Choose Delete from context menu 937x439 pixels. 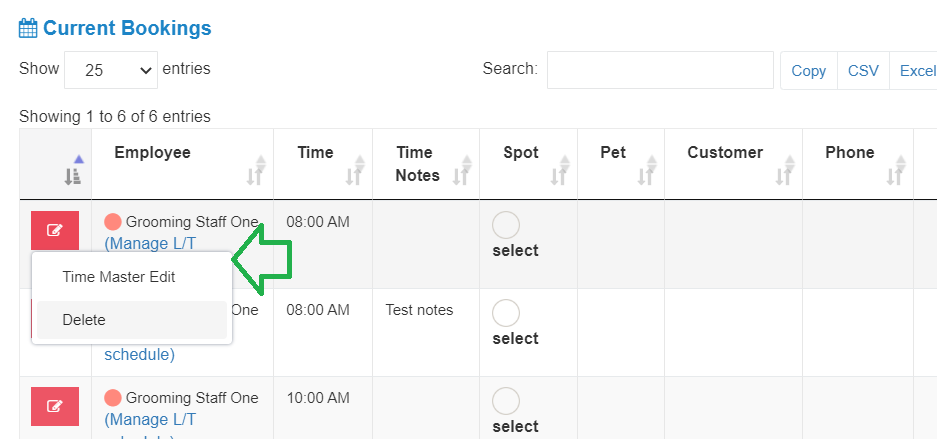pos(131,320)
